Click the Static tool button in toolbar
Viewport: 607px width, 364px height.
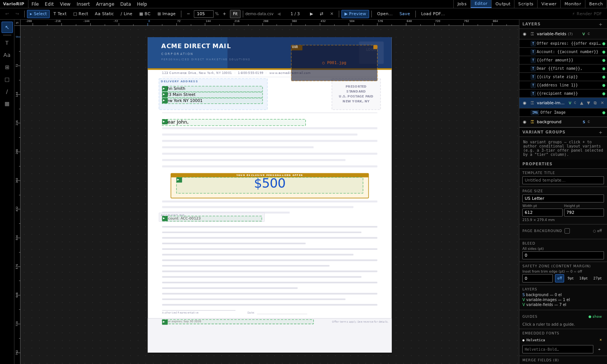coord(104,14)
